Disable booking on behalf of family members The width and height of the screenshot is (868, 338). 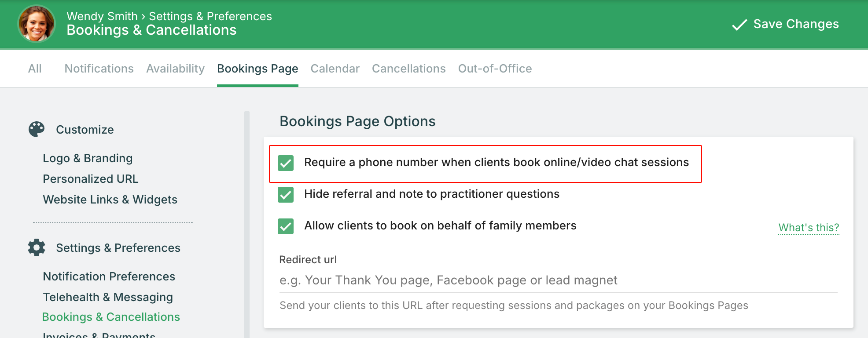tap(286, 226)
